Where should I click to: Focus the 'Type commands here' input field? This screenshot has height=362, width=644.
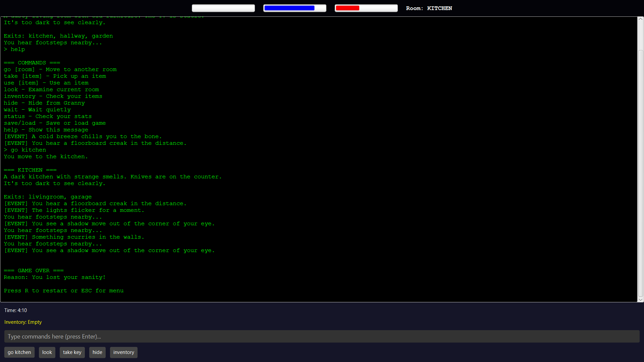click(322, 337)
